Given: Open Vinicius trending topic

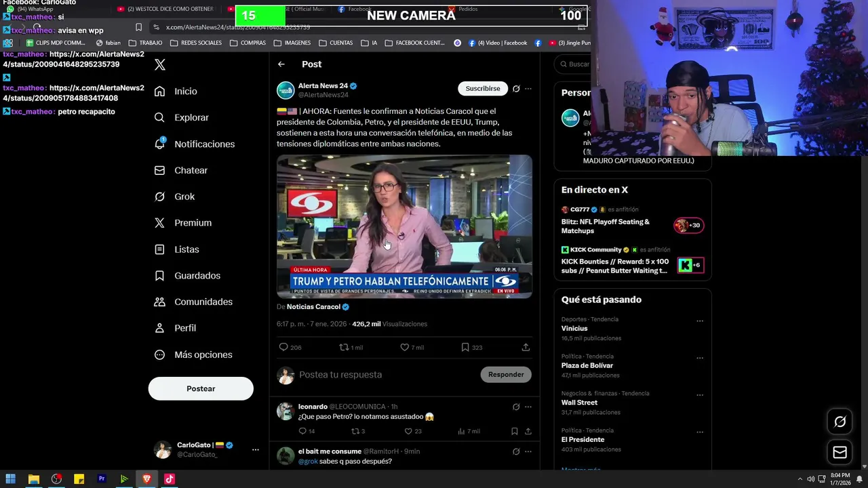Looking at the screenshot, I should click(574, 329).
